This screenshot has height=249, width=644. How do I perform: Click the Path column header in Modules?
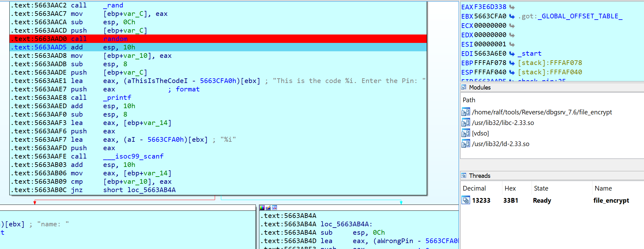469,100
